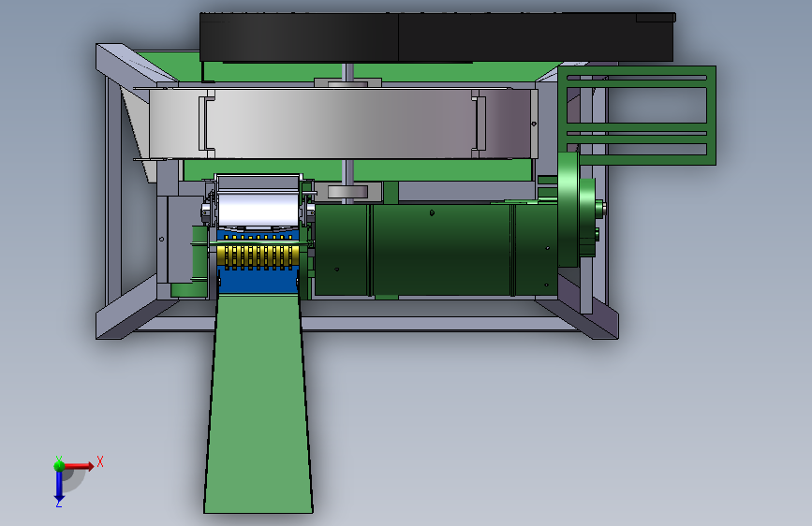Image resolution: width=812 pixels, height=526 pixels.
Task: Click the blue Z axis arrow of triad
Action: click(59, 487)
